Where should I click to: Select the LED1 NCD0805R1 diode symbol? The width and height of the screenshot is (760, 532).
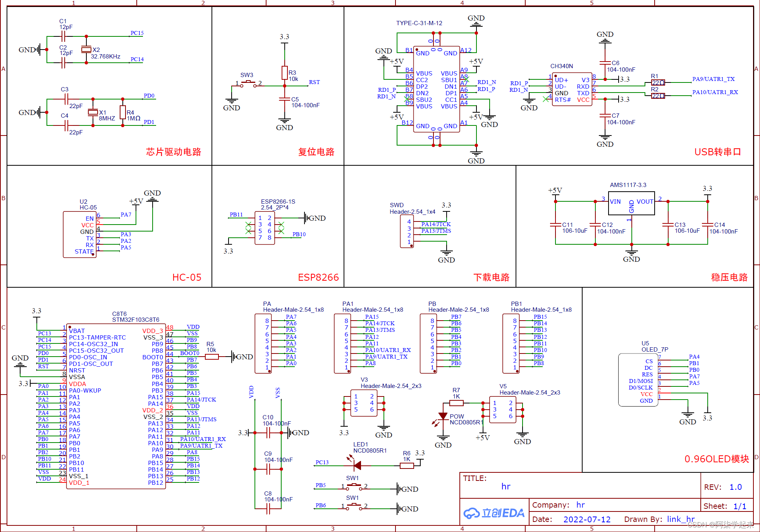click(357, 465)
